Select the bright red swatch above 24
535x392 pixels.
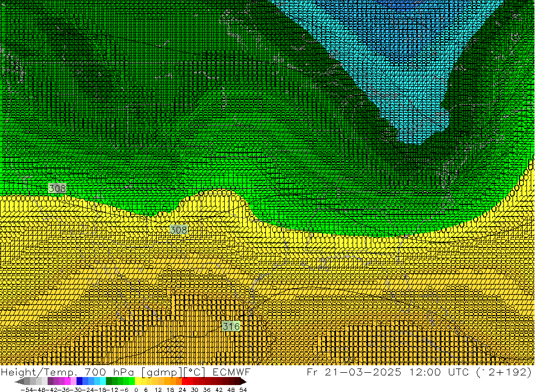(x=185, y=381)
